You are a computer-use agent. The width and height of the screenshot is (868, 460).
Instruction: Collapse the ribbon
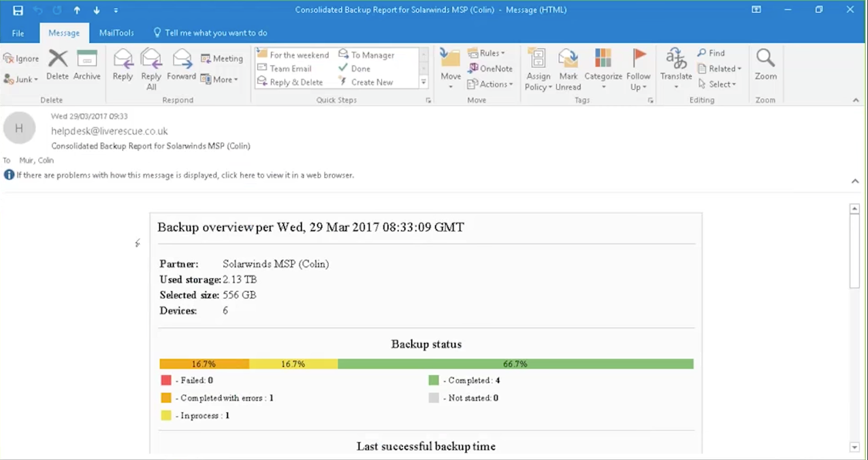coord(856,101)
